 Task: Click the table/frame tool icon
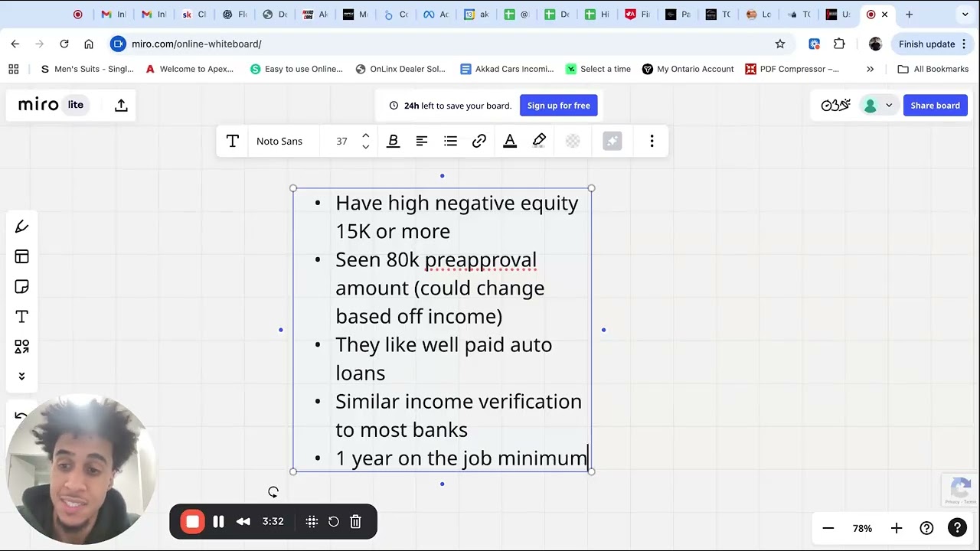coord(21,257)
